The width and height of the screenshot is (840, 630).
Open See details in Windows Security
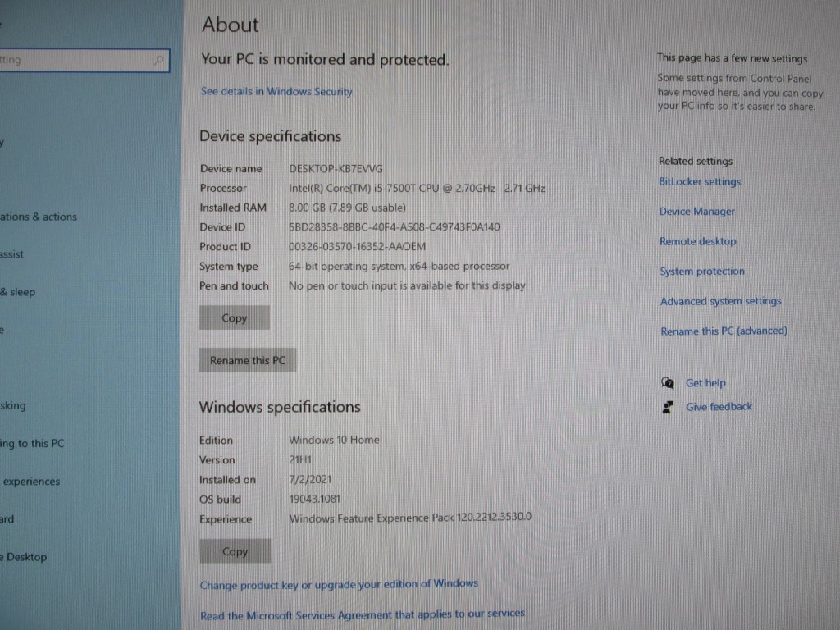click(276, 91)
